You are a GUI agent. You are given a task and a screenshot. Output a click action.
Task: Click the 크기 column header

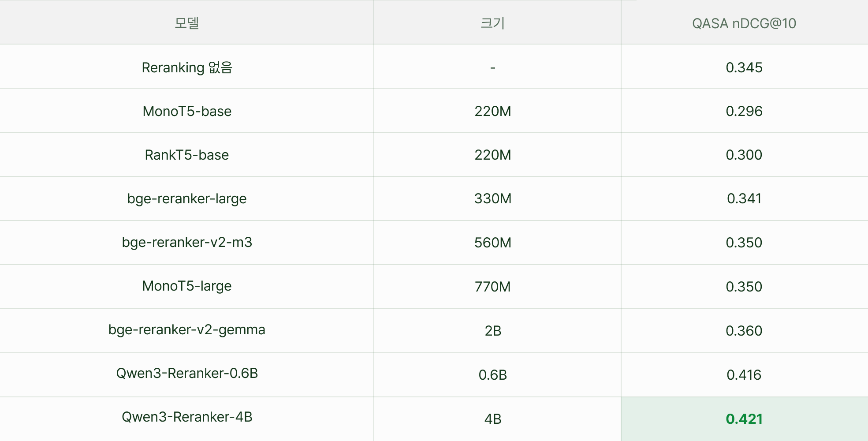coord(493,22)
